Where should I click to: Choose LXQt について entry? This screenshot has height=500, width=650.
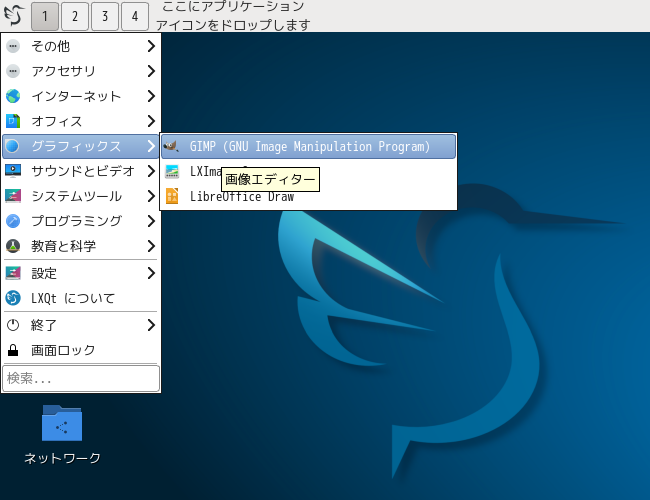81,298
